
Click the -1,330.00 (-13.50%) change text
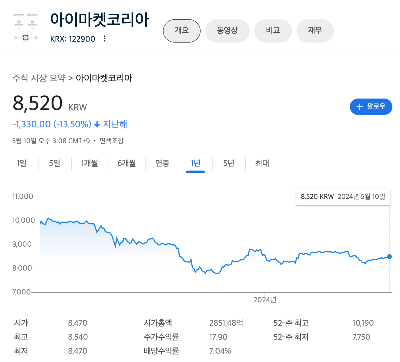(52, 124)
